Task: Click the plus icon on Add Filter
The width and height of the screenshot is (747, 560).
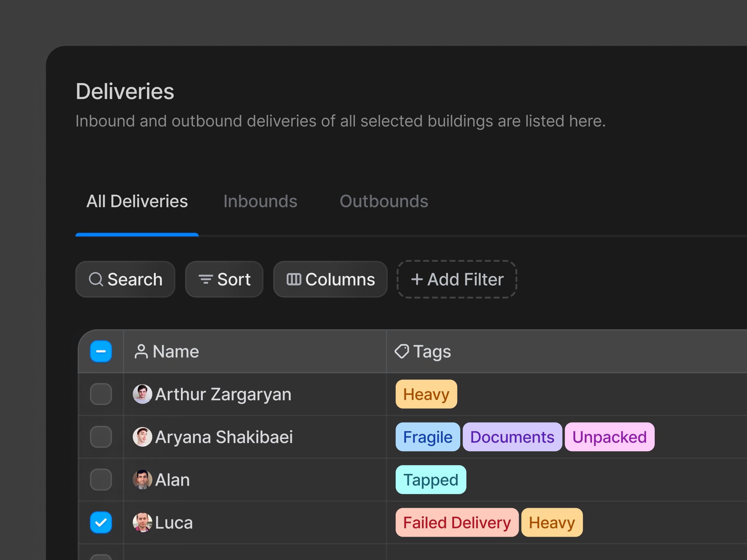Action: [417, 280]
